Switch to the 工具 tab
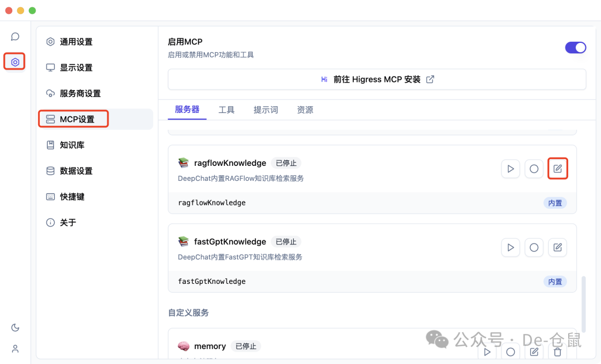This screenshot has width=601, height=364. pyautogui.click(x=226, y=110)
